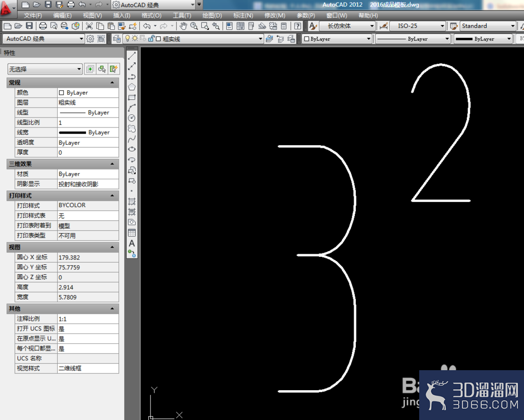Select the Circle draw tool
Screen dimensions: 524x420
pos(132,118)
